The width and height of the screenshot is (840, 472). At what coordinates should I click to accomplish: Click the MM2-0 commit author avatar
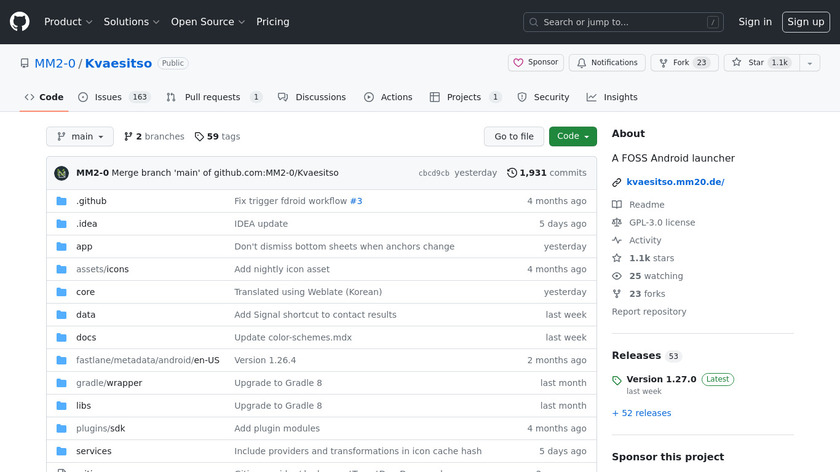click(61, 173)
